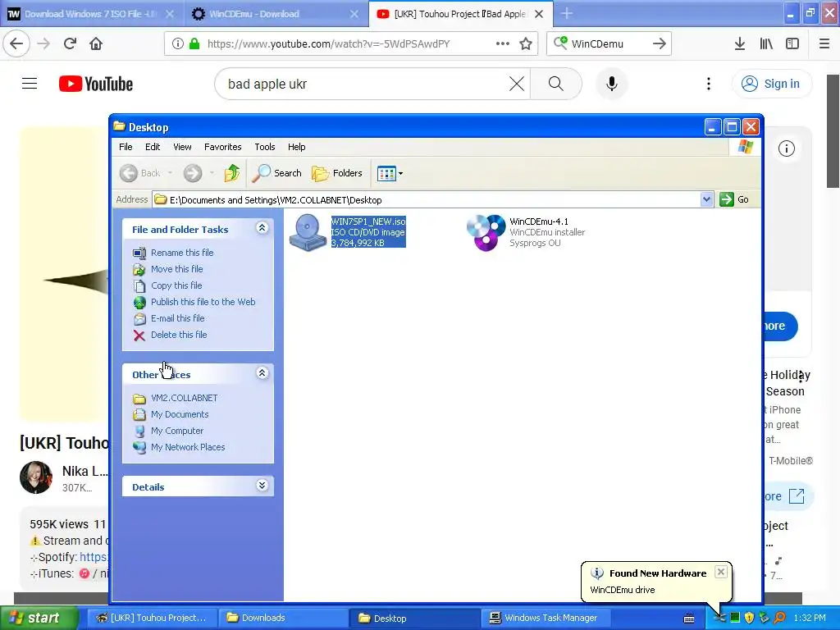The image size is (840, 630).
Task: Click Rename this file
Action: pyautogui.click(x=182, y=253)
